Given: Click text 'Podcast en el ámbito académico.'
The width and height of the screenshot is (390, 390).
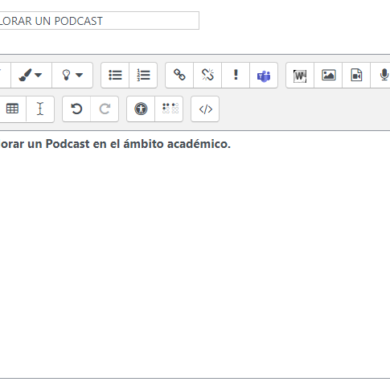Looking at the screenshot, I should [x=138, y=144].
